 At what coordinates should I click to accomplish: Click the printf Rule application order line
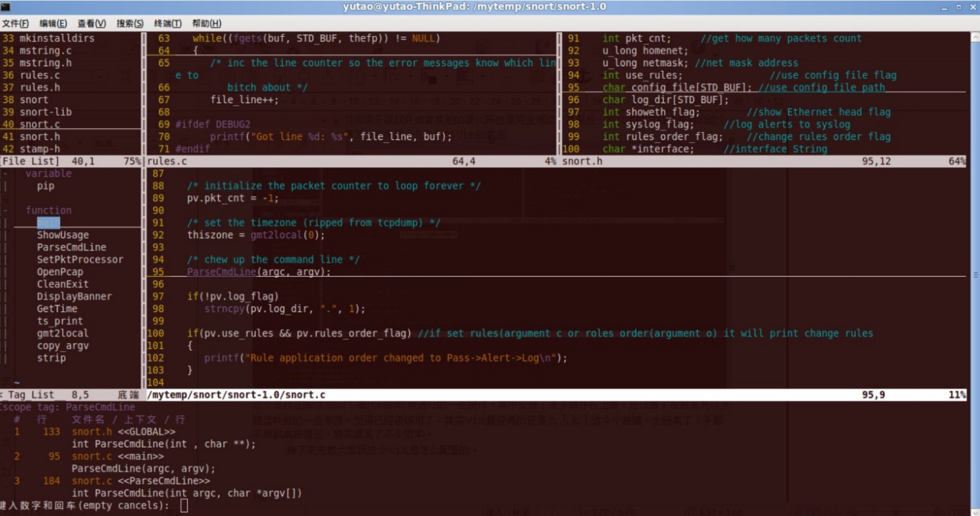click(x=386, y=358)
